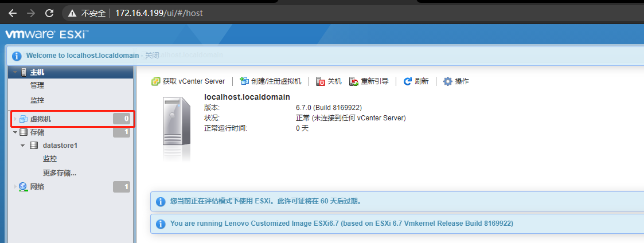Select 主机 in the navigator

pyautogui.click(x=37, y=72)
